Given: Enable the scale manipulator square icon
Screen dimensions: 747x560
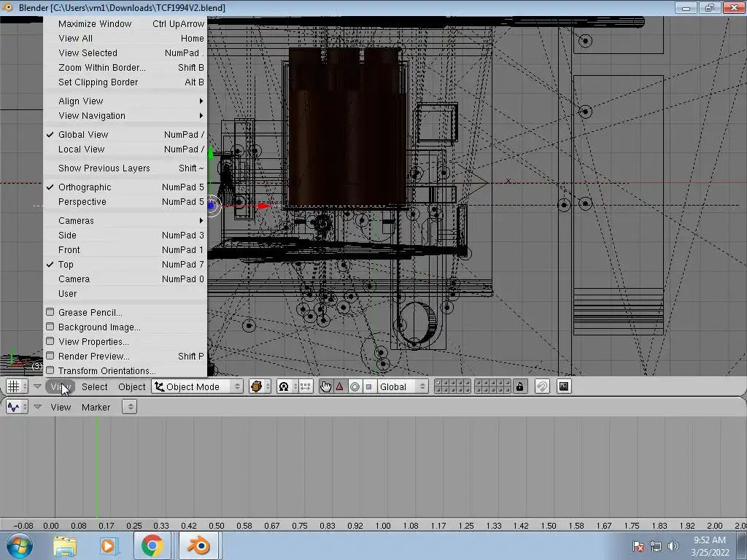Looking at the screenshot, I should [368, 386].
